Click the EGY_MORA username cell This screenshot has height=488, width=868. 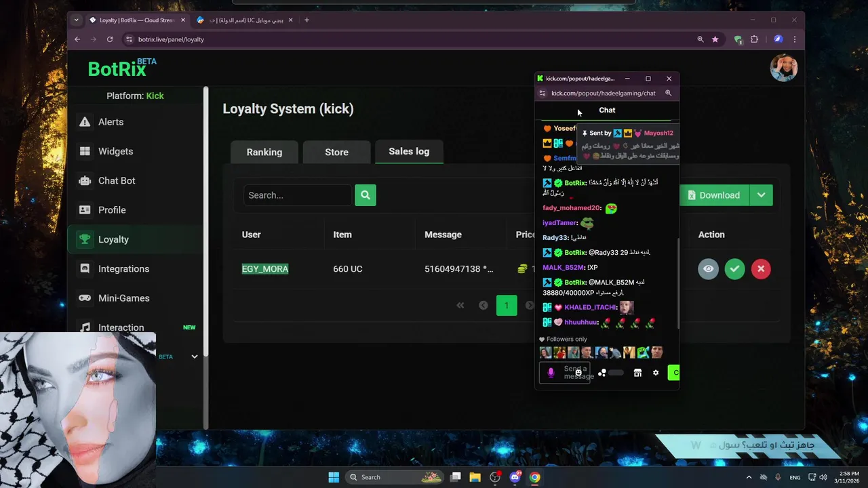[265, 269]
